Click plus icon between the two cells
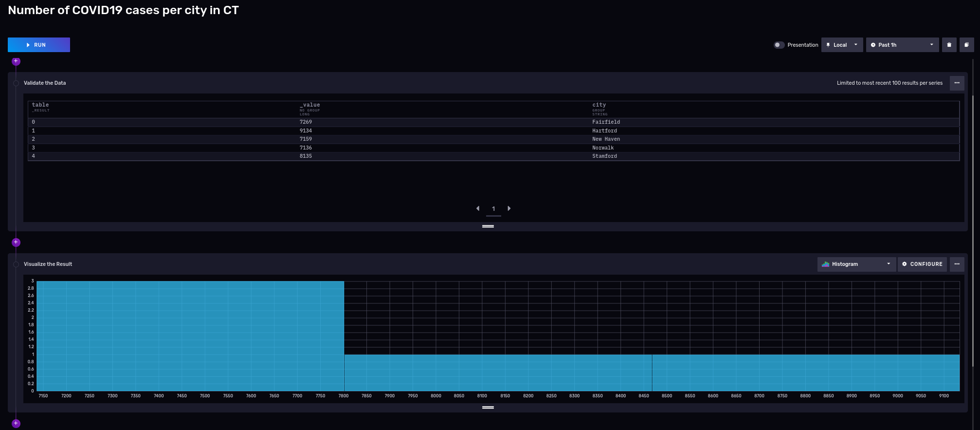 [16, 242]
